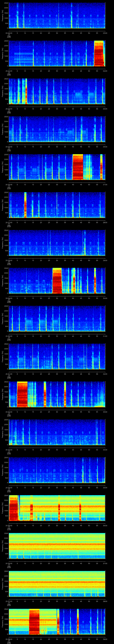Click the spectrogram starting at 20:29:00
Screen dimensions: 114x644
point(57,280)
